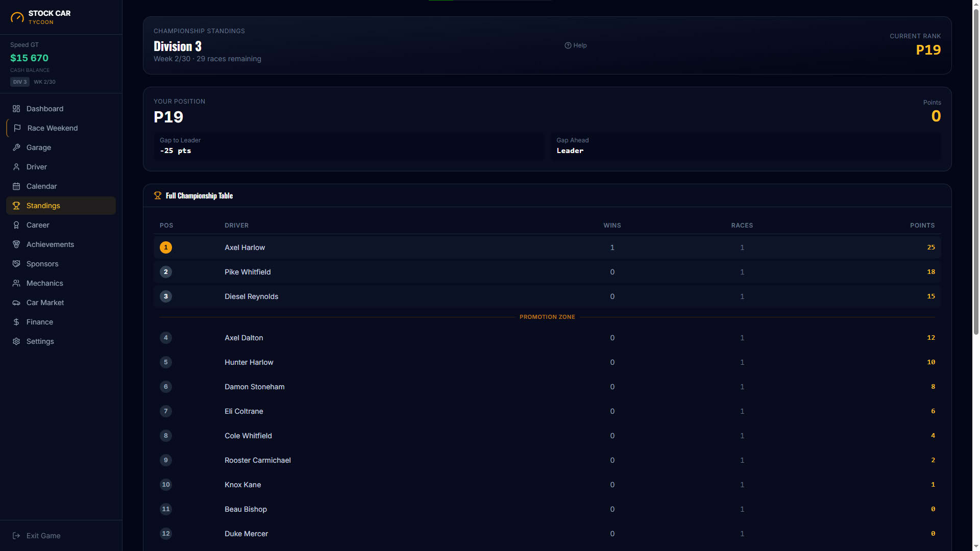Click the Finance dollar icon
This screenshot has height=551, width=980.
point(16,322)
